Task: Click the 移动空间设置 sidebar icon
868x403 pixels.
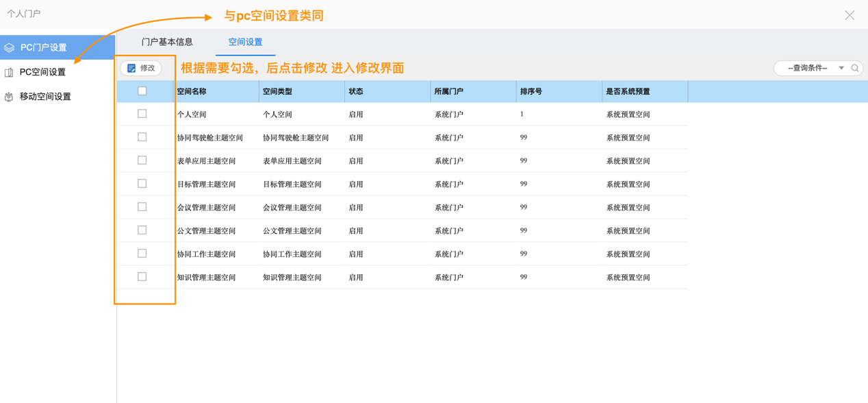Action: point(9,97)
